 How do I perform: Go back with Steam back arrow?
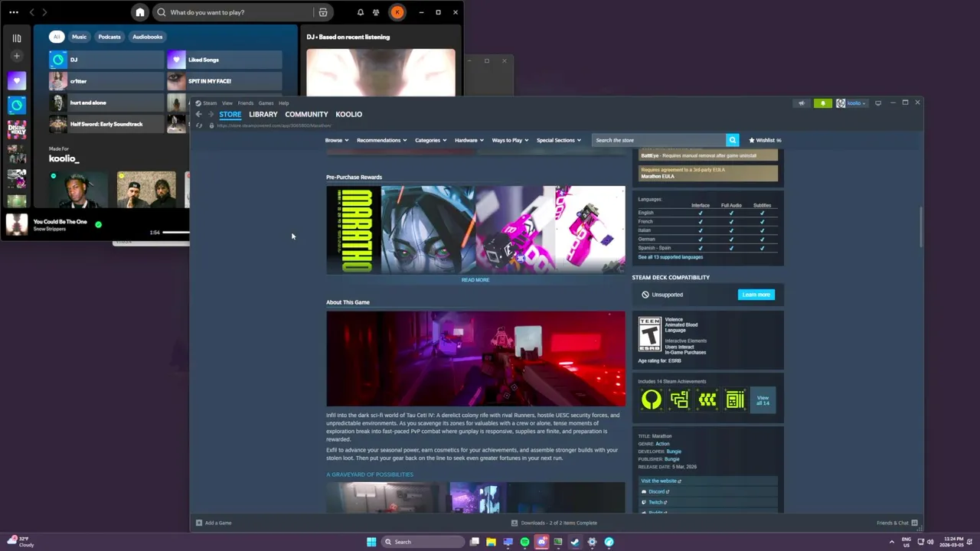coord(199,114)
